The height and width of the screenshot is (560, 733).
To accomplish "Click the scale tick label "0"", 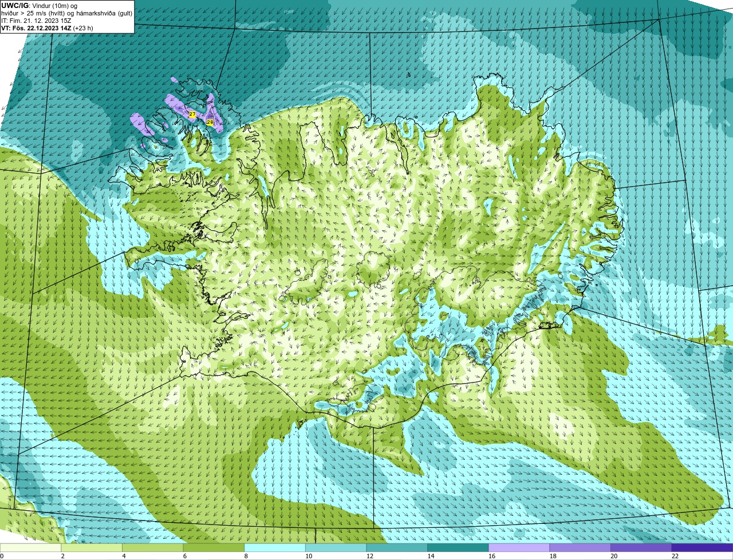I will point(2,556).
